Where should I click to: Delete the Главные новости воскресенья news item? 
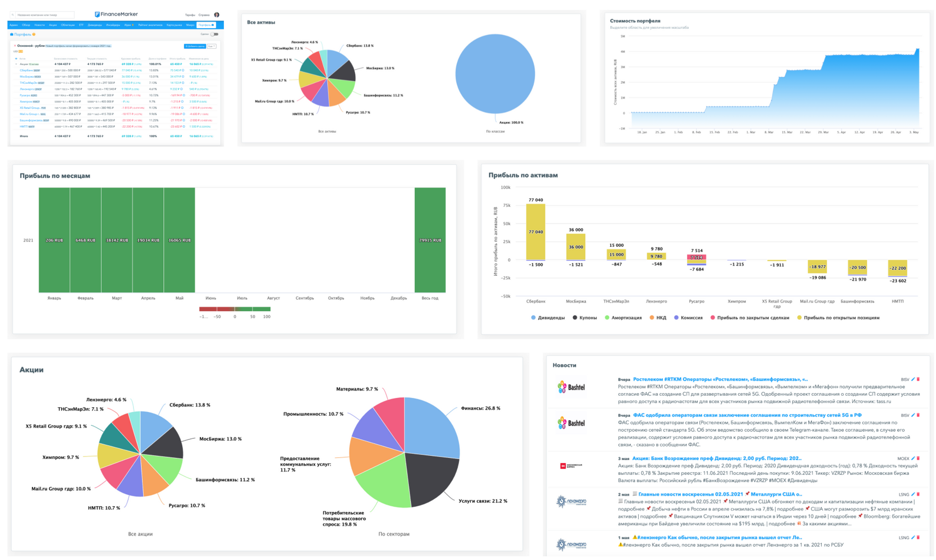click(x=918, y=494)
